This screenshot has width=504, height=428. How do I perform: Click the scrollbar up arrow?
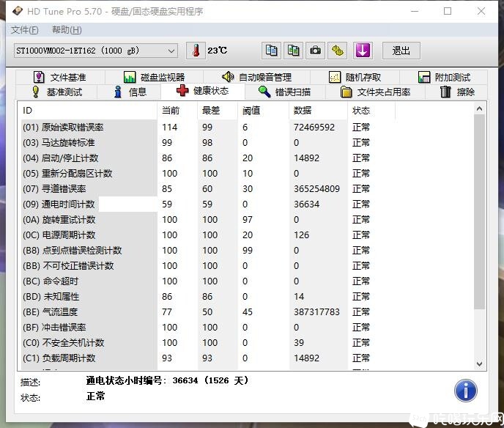(479, 109)
